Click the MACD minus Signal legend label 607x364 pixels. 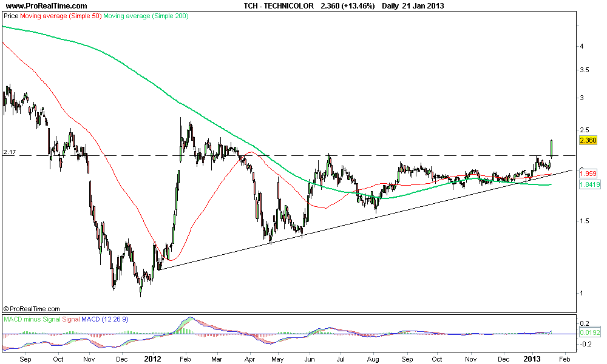[32, 319]
